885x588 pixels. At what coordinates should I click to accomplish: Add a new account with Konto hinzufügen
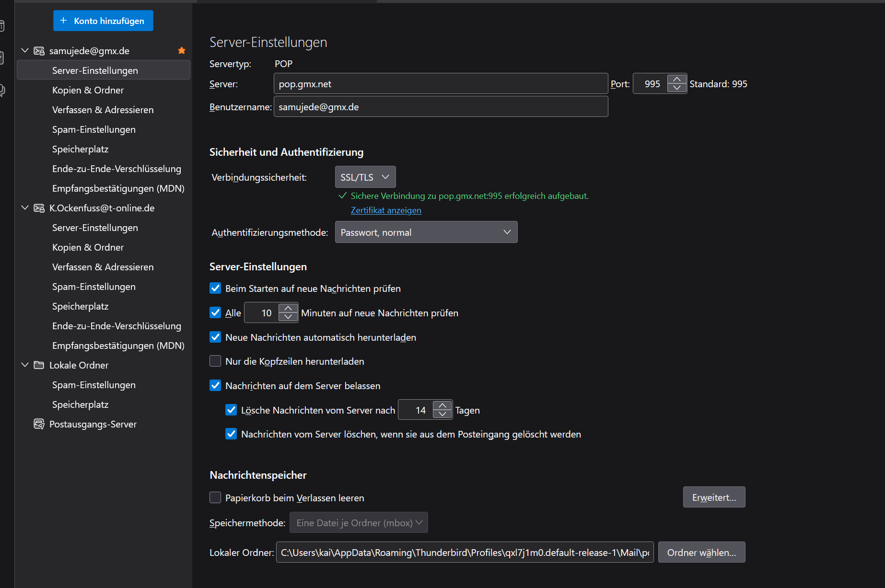(x=103, y=21)
